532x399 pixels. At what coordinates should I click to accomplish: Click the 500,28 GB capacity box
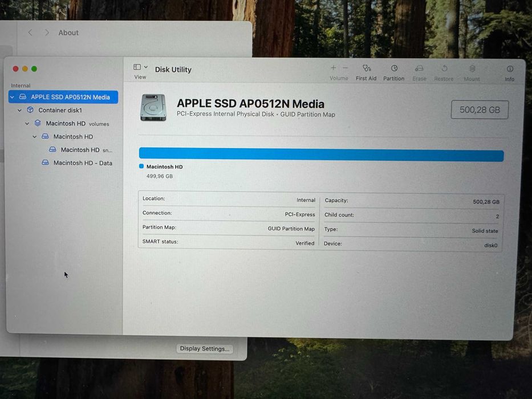point(480,109)
